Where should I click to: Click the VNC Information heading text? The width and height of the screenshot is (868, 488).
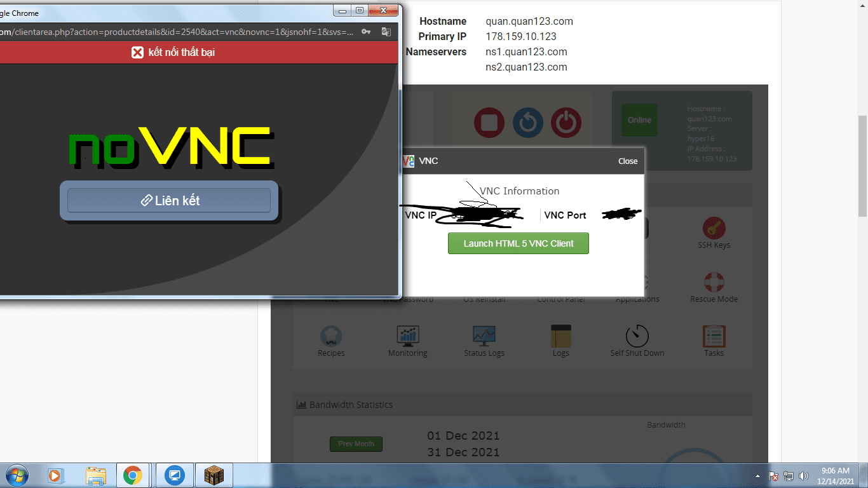point(519,191)
